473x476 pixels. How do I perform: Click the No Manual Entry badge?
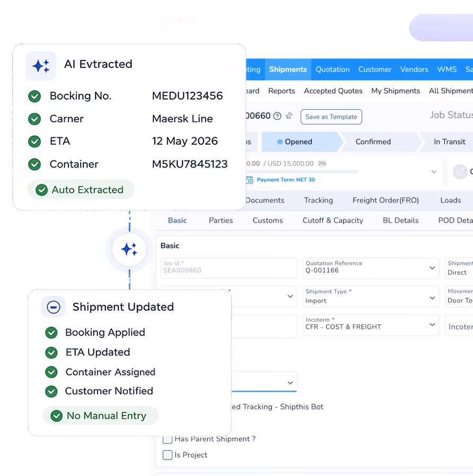(101, 416)
